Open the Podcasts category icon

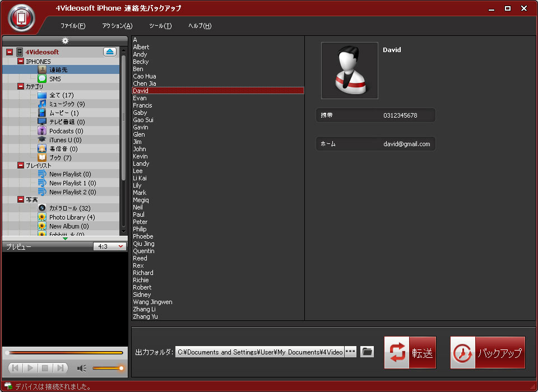tap(42, 130)
